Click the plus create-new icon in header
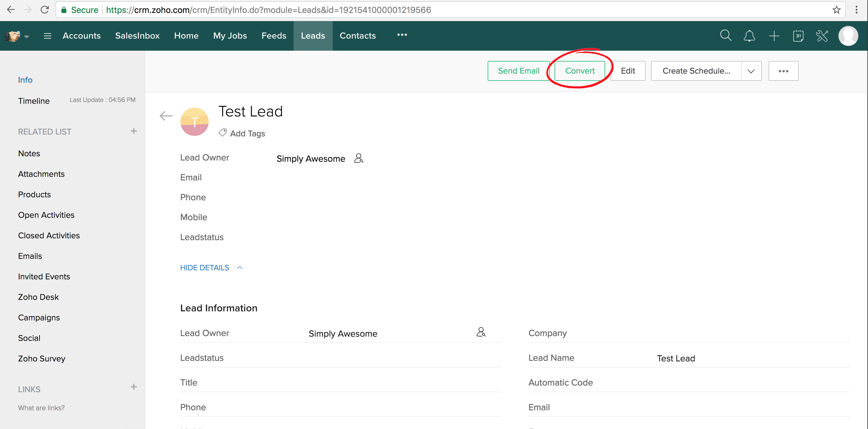 (774, 36)
